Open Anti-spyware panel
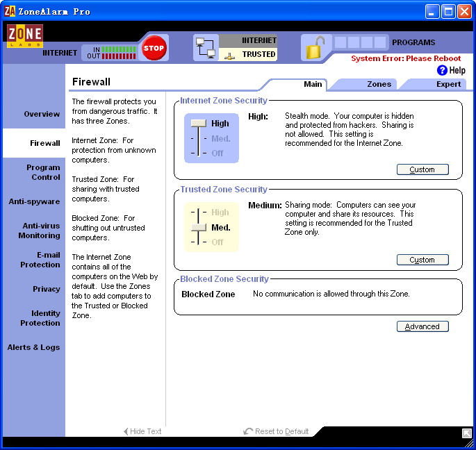476x450 pixels. coord(34,201)
